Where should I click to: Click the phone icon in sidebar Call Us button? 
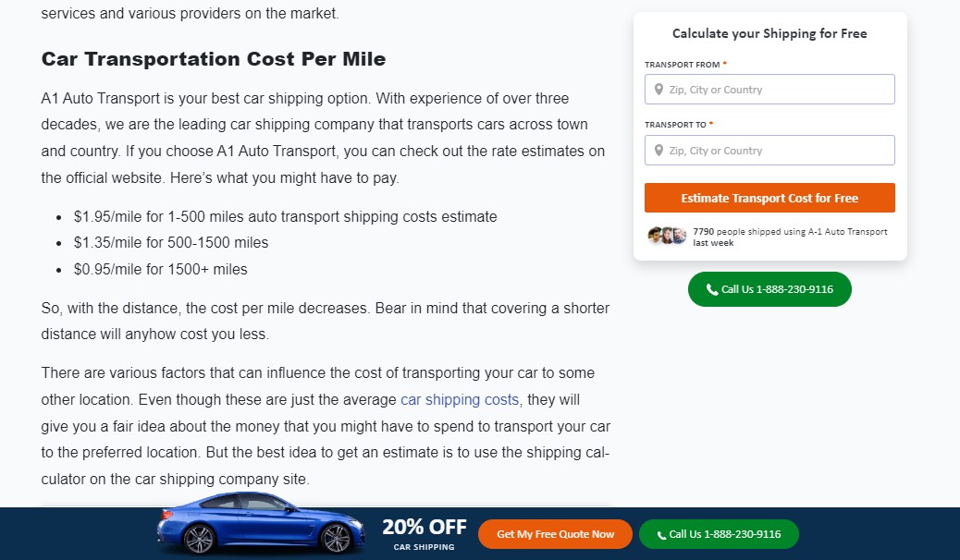click(712, 289)
